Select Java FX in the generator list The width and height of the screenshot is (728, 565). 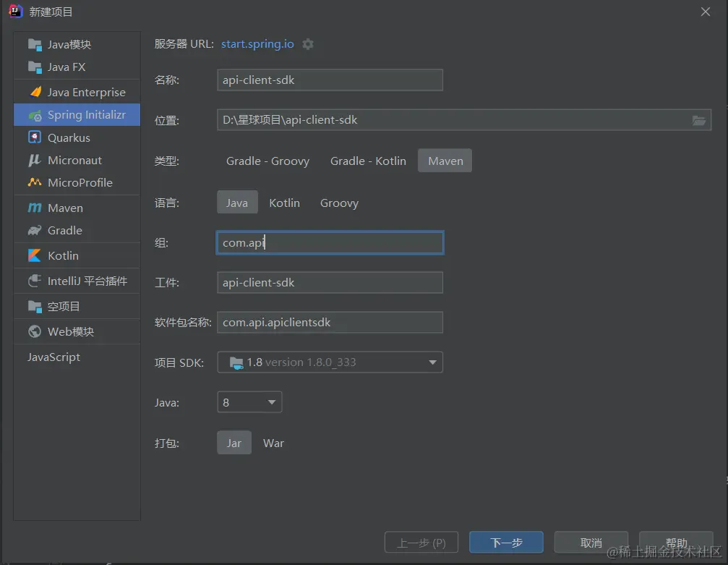pyautogui.click(x=77, y=67)
